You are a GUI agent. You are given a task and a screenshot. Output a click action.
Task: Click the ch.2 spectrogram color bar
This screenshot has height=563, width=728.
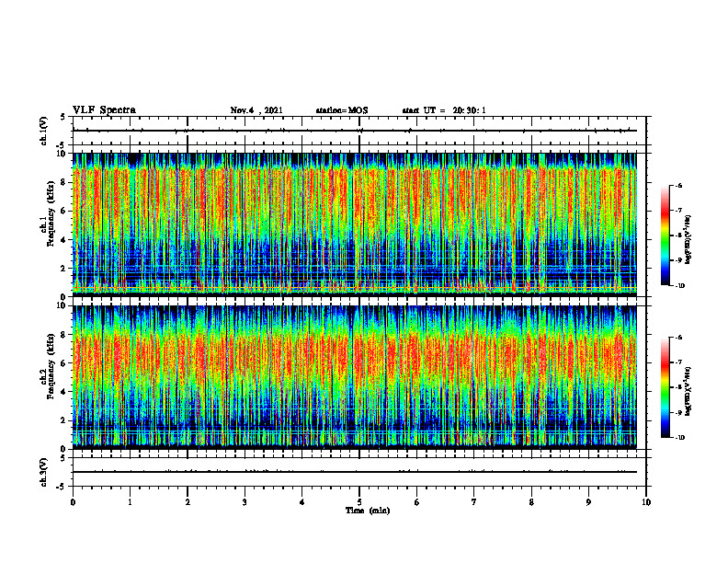coord(665,387)
